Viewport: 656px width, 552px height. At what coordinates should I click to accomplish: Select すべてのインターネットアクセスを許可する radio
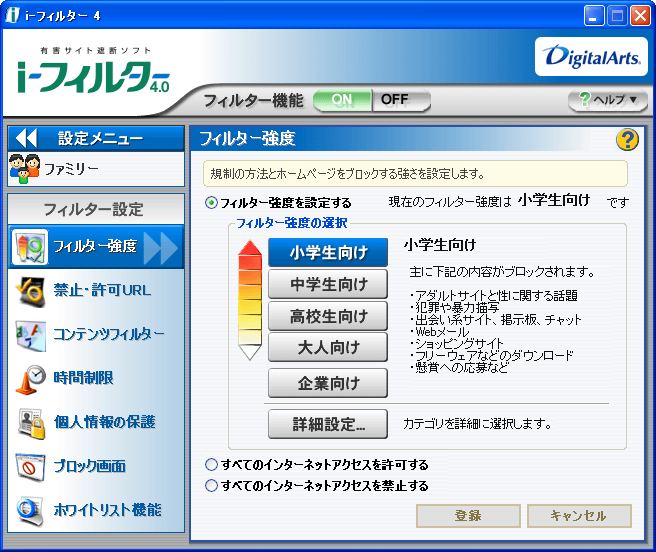click(212, 465)
